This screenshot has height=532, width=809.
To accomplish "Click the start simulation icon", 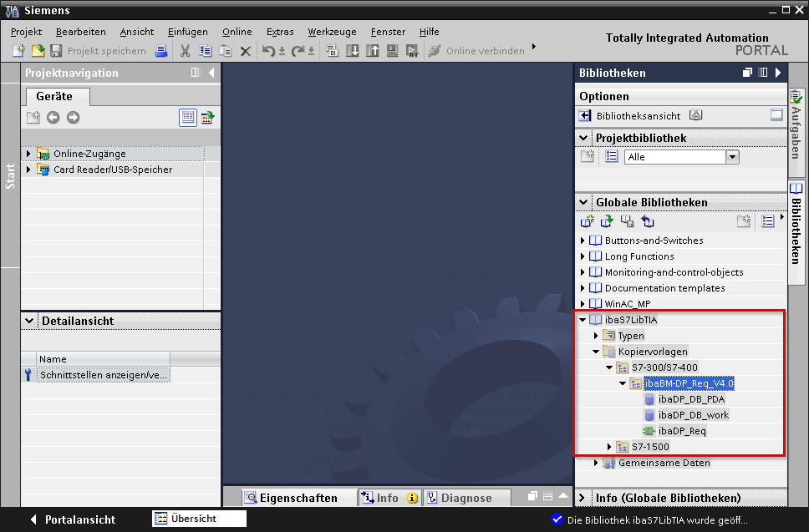I will tap(393, 50).
